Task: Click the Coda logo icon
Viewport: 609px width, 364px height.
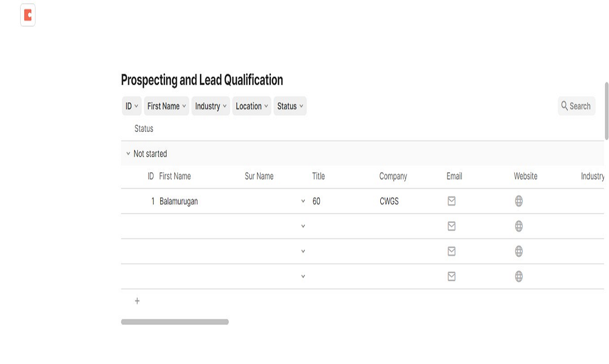Action: click(x=28, y=15)
